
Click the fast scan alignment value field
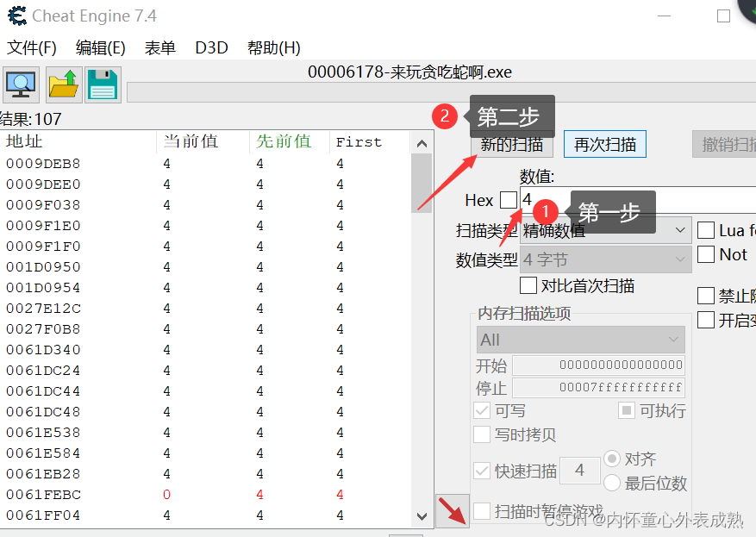[580, 471]
